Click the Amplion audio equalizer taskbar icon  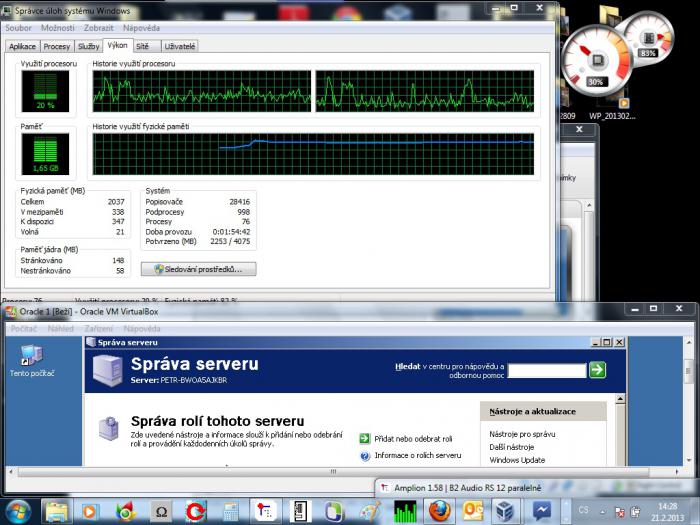click(406, 510)
